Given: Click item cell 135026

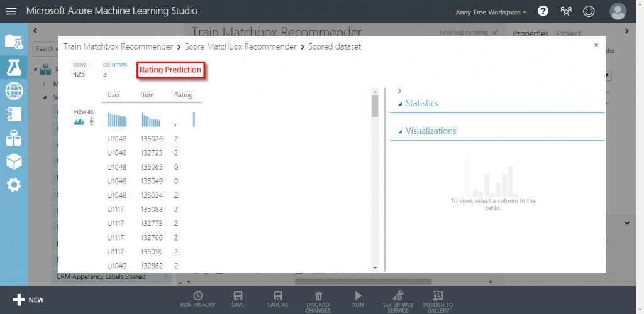Looking at the screenshot, I should click(x=152, y=139).
